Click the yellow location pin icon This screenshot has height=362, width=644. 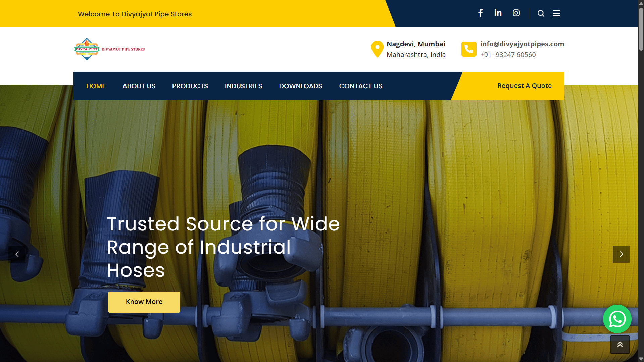(377, 49)
